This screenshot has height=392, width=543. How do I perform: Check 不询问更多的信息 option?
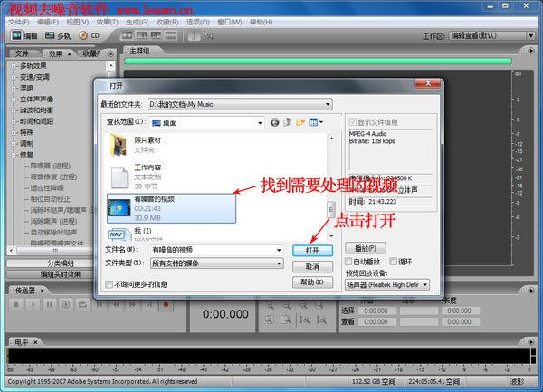(110, 284)
